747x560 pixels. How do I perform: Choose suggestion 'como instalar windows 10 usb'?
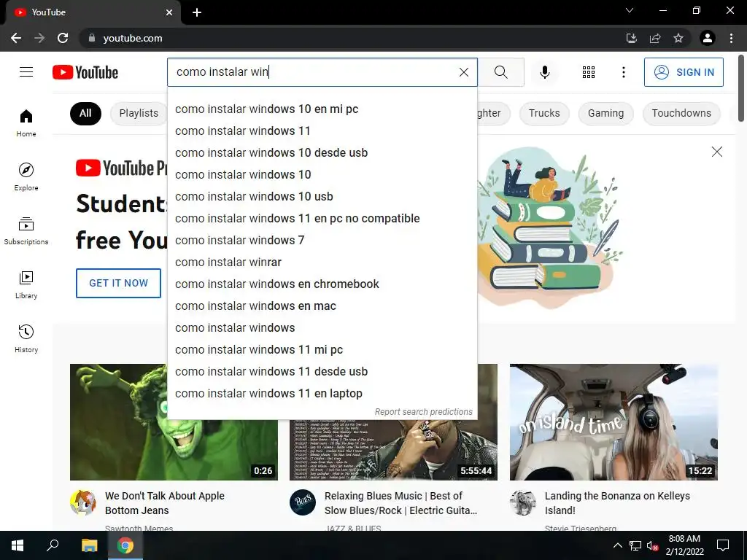tap(322, 197)
